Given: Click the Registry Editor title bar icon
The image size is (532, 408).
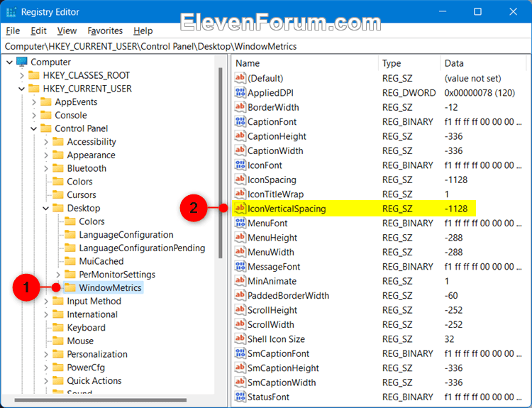Looking at the screenshot, I should point(11,12).
